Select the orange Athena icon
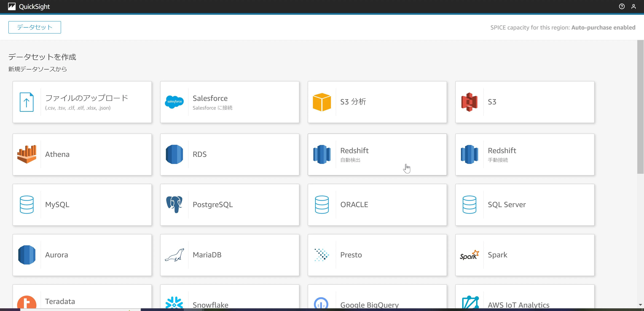The image size is (644, 311). 27,154
